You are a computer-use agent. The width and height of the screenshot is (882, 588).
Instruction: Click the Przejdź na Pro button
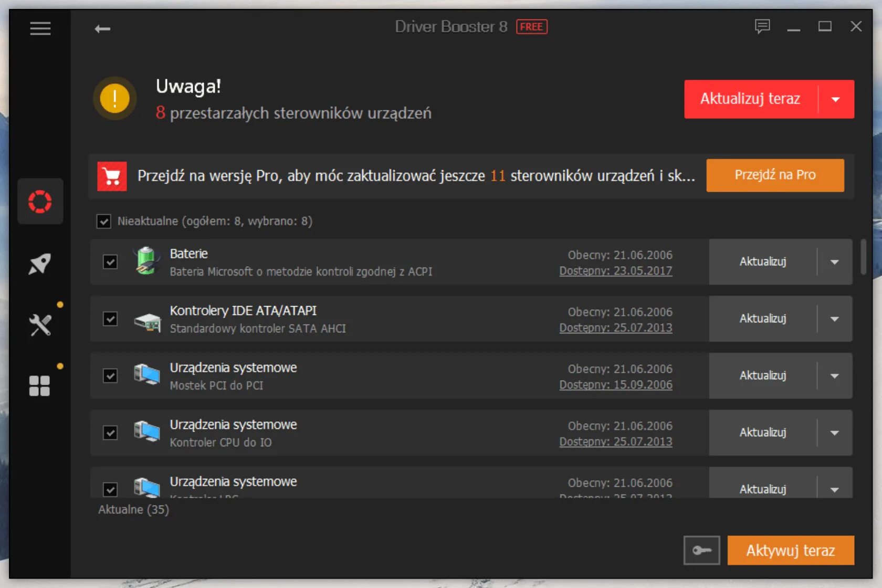(x=775, y=175)
